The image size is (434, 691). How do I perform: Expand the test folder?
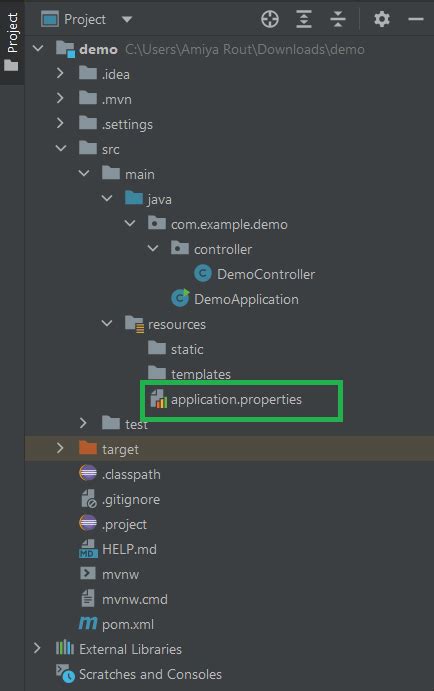pos(83,423)
